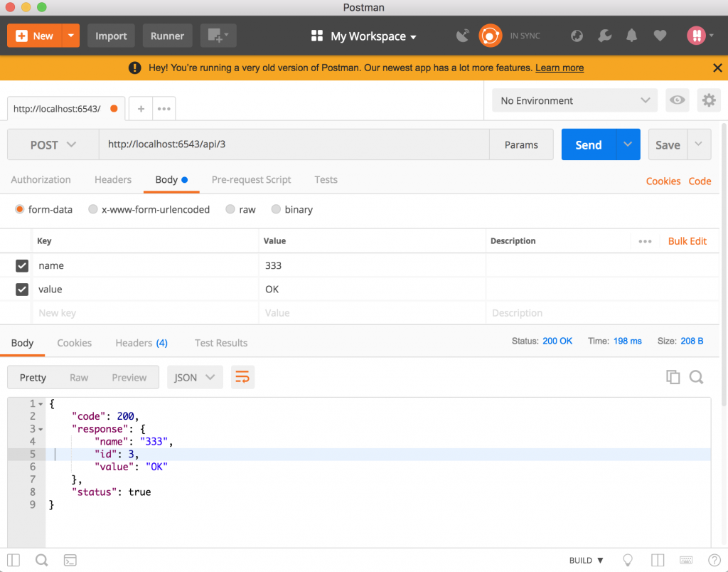Select the form-data radio button
Image resolution: width=728 pixels, height=572 pixels.
(19, 209)
